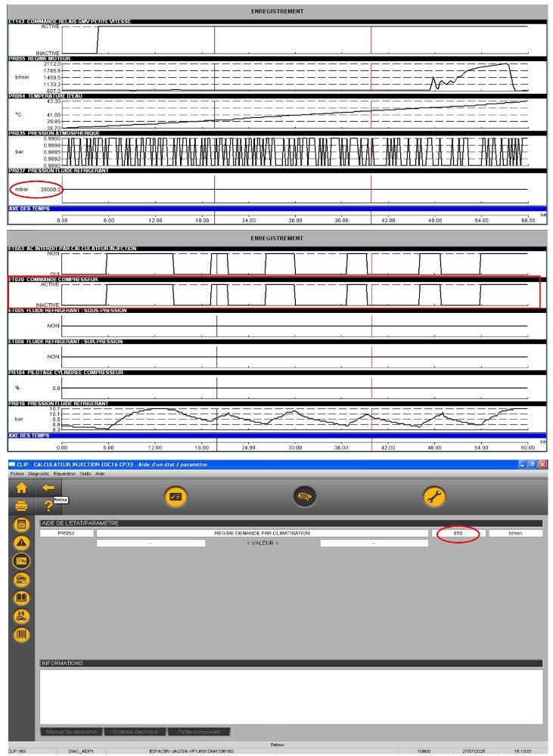Click the Manuel de réparation button

(70, 732)
